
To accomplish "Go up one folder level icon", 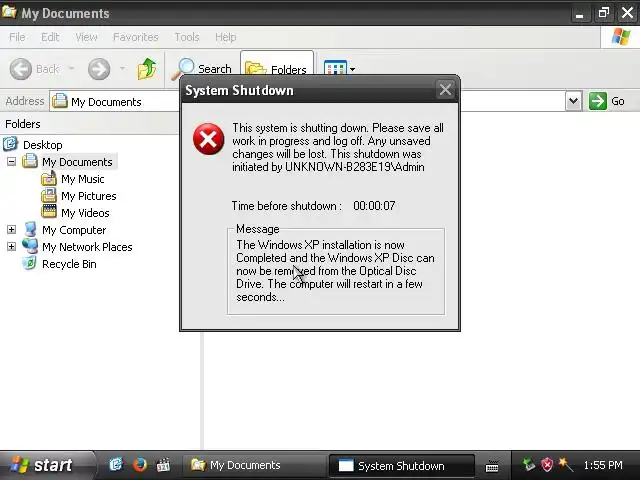I will 147,69.
